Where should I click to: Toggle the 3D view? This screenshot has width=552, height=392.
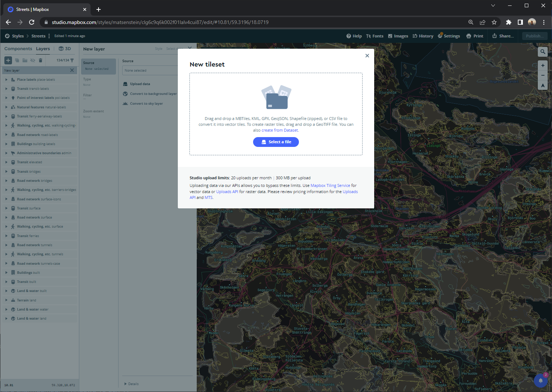65,49
